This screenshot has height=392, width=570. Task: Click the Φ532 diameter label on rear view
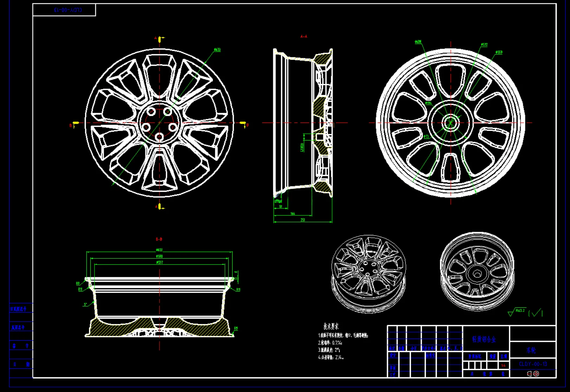tap(484, 45)
